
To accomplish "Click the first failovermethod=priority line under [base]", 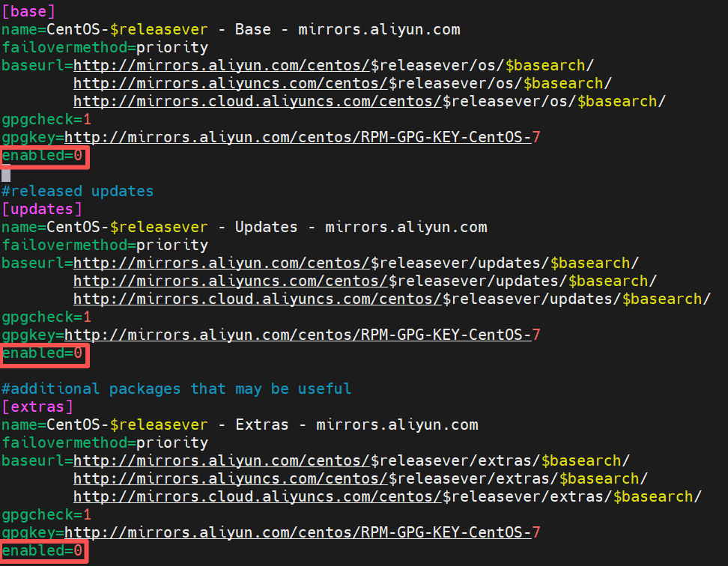I will click(x=105, y=47).
